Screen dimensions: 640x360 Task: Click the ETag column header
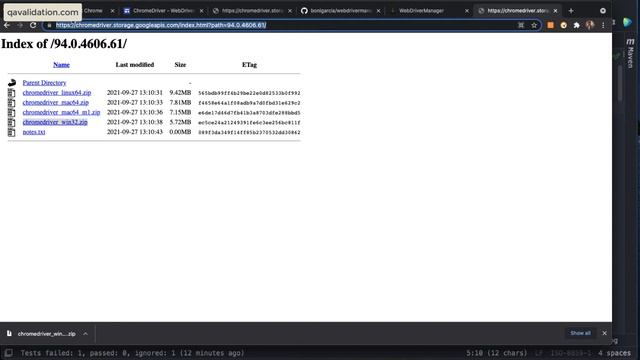[249, 64]
